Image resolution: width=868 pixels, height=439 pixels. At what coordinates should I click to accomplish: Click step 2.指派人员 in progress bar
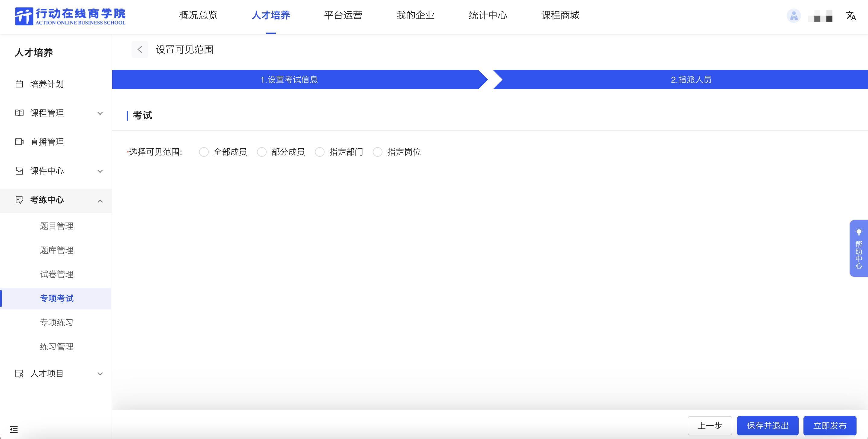click(681, 80)
